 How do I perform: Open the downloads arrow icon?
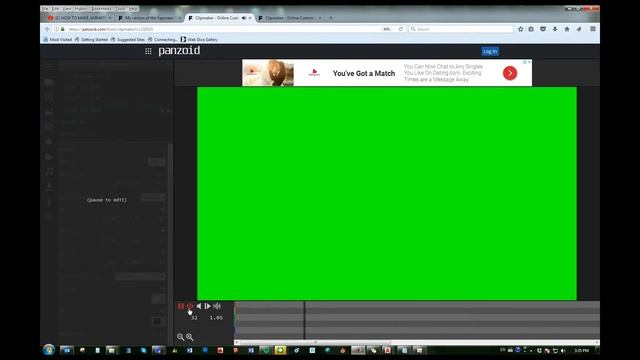tap(555, 29)
